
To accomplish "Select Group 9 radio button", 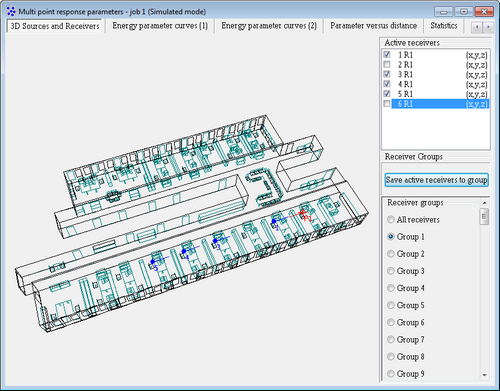I will pos(391,374).
